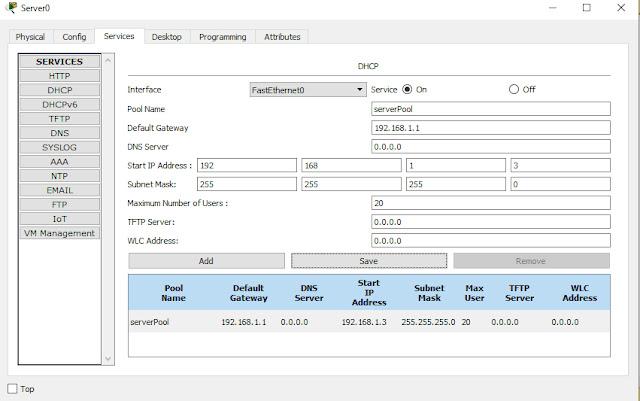The width and height of the screenshot is (640, 401).
Task: Click the Pool Name column header
Action: pos(173,293)
